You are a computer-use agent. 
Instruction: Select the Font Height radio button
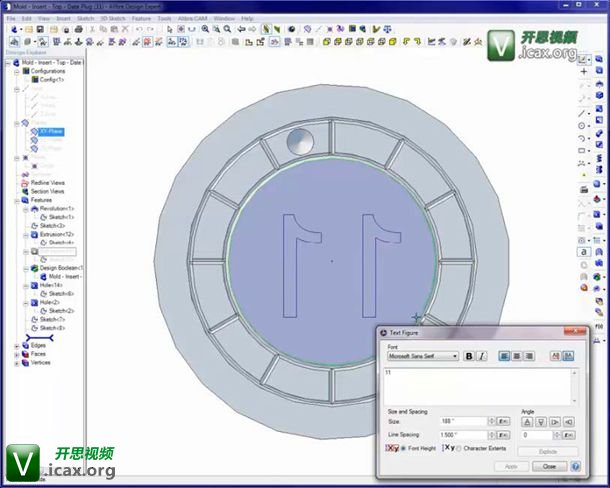(403, 449)
